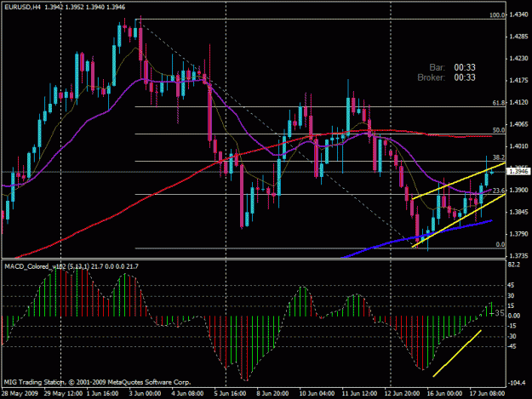Select the 1.3900 price axis label
Image resolution: width=532 pixels, height=399 pixels.
pos(519,190)
